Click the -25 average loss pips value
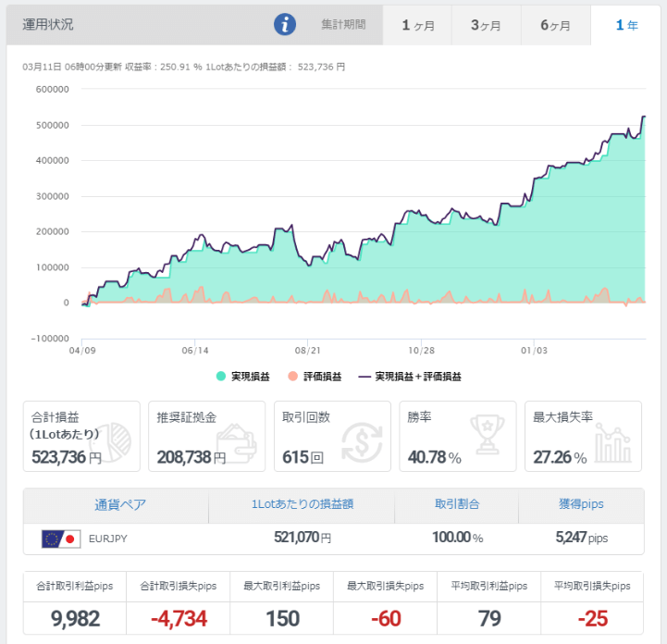 click(x=593, y=618)
